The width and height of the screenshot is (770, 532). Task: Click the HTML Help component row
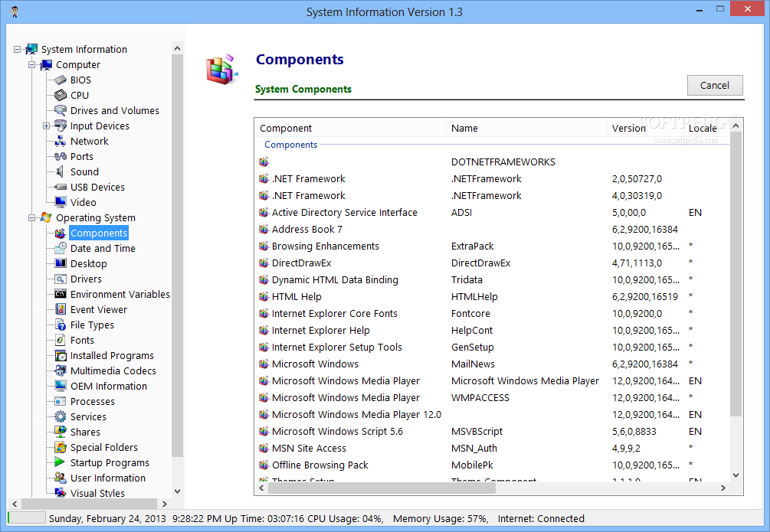pos(493,297)
